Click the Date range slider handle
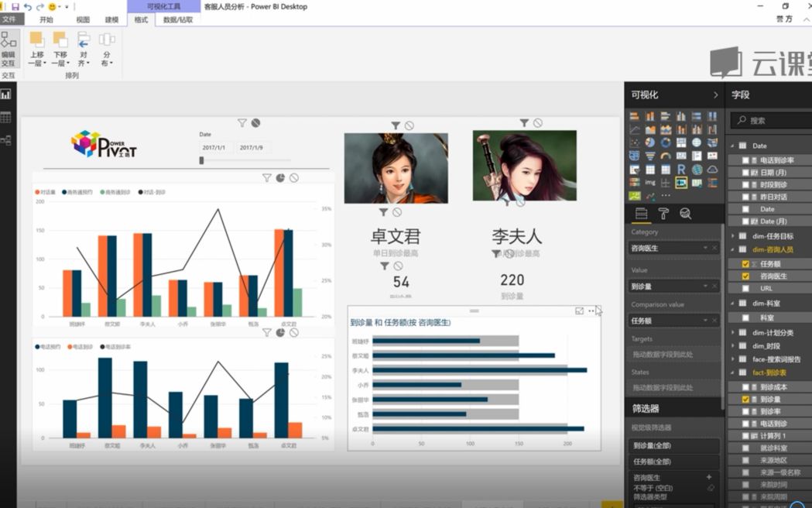Screen dimensions: 812x508 (203, 158)
